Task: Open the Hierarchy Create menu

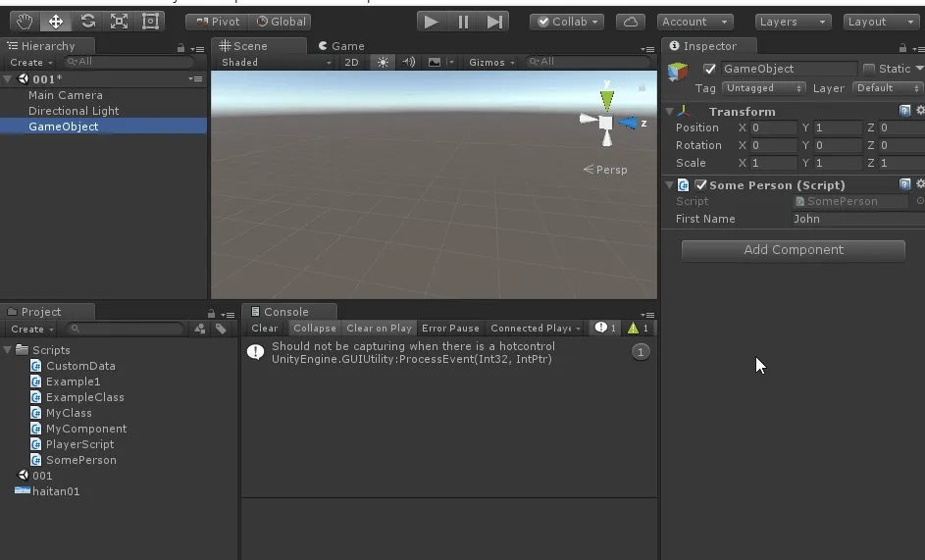Action: [x=30, y=62]
